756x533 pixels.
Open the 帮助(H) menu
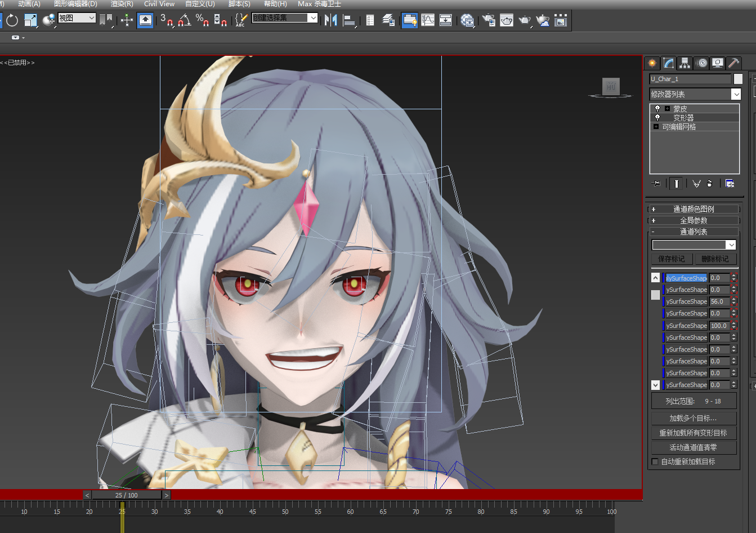click(x=275, y=4)
